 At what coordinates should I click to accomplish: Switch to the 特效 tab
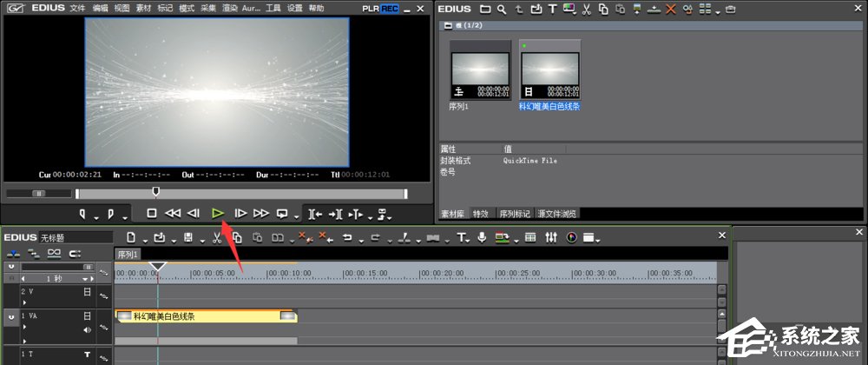click(x=480, y=213)
